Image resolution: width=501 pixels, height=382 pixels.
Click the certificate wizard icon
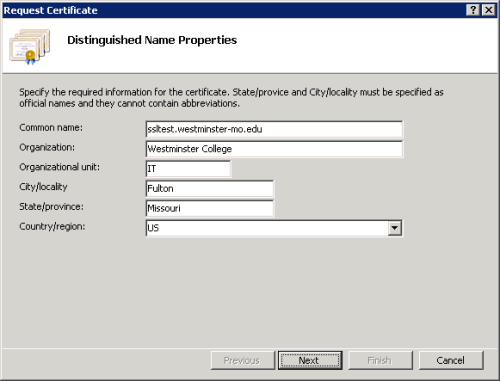(x=29, y=47)
